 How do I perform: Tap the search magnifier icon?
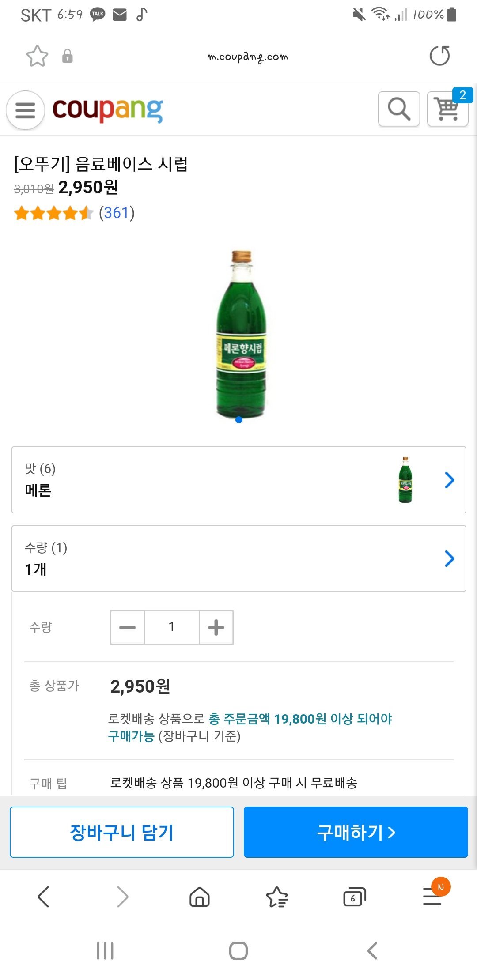[x=399, y=109]
